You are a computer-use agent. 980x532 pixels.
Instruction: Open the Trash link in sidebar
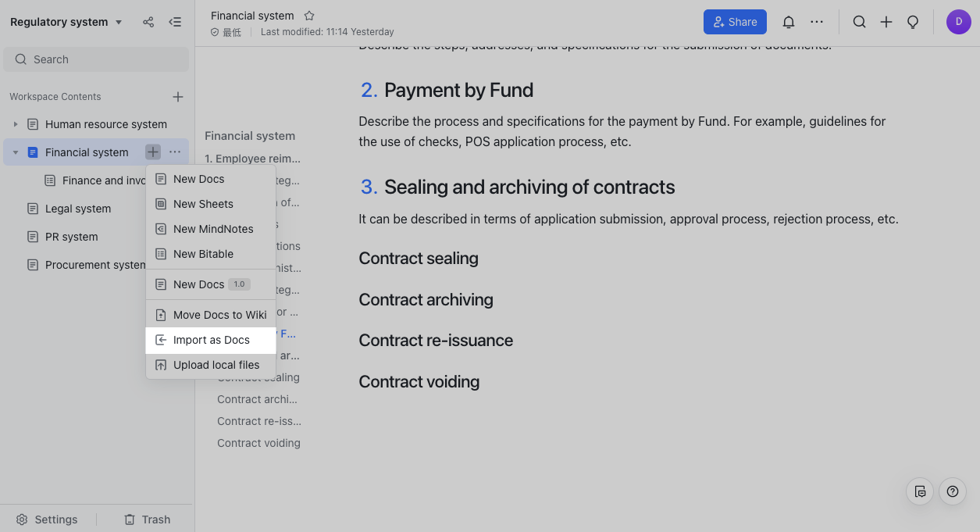click(x=148, y=520)
